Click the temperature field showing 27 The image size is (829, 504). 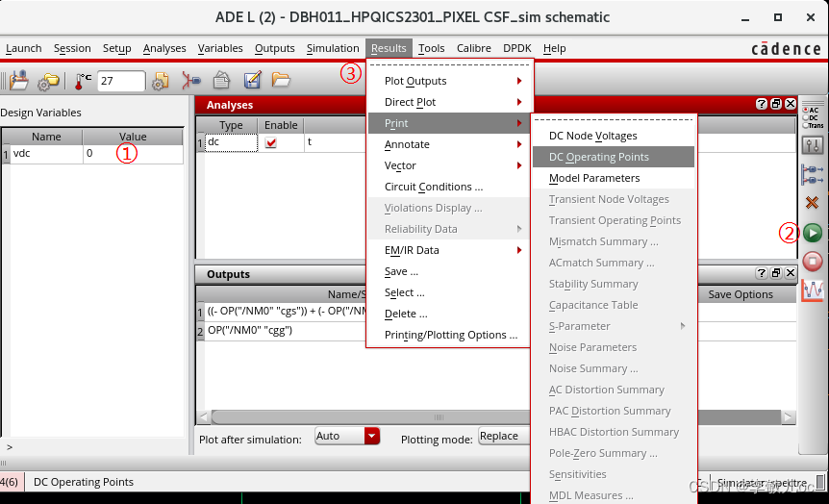[x=121, y=81]
